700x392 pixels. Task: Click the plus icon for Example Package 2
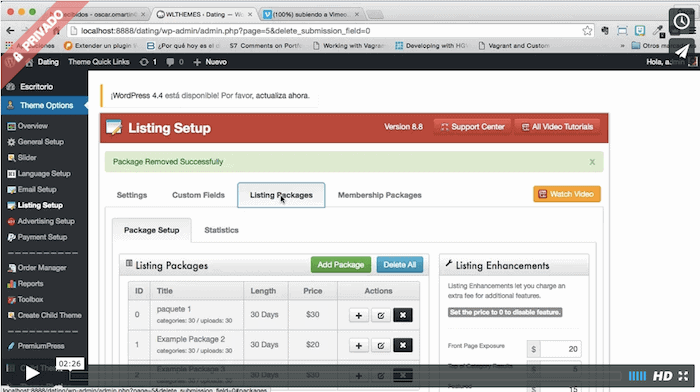click(358, 345)
